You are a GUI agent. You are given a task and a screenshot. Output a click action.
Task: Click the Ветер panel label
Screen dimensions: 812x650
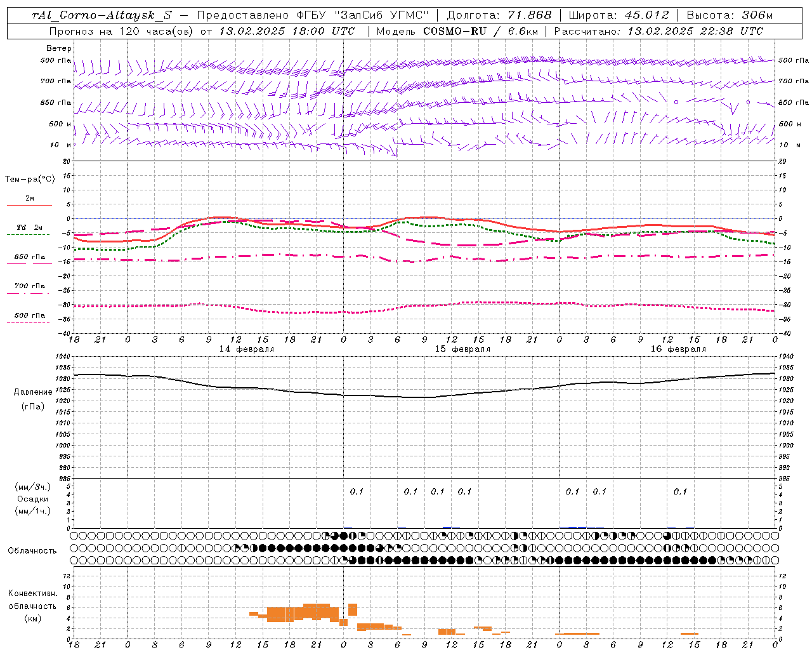point(59,48)
